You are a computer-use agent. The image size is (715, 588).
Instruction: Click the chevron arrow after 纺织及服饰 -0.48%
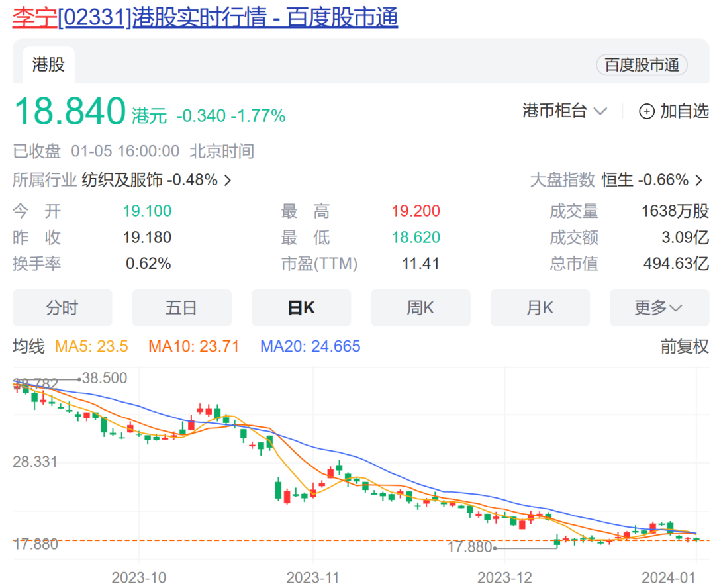(228, 181)
